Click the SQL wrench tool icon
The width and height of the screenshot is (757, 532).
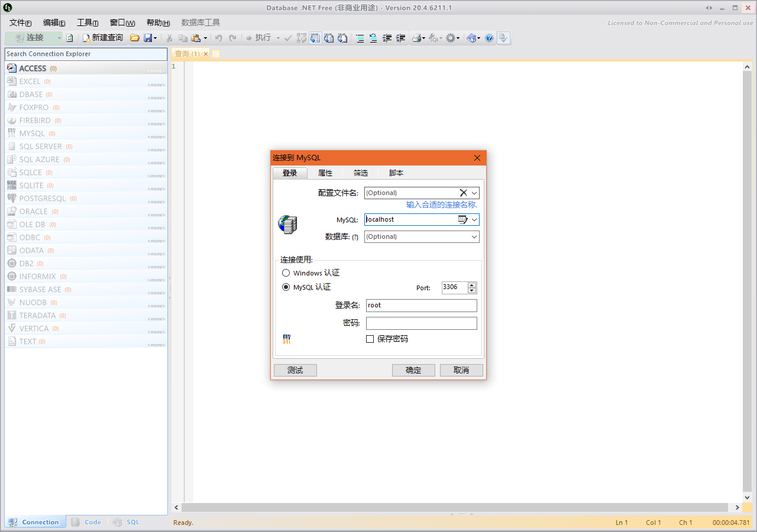point(434,38)
